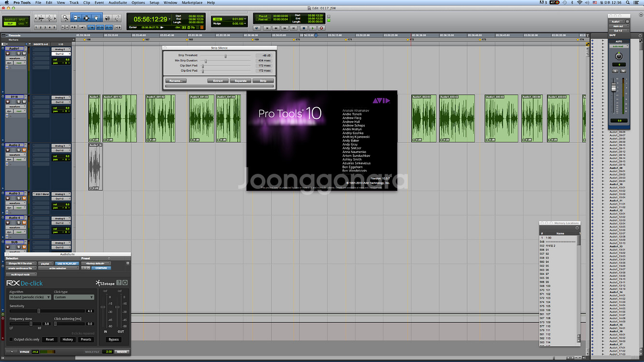Click the Wi-Fi status icon
Viewport: 644px width, 362px height.
(x=580, y=2)
